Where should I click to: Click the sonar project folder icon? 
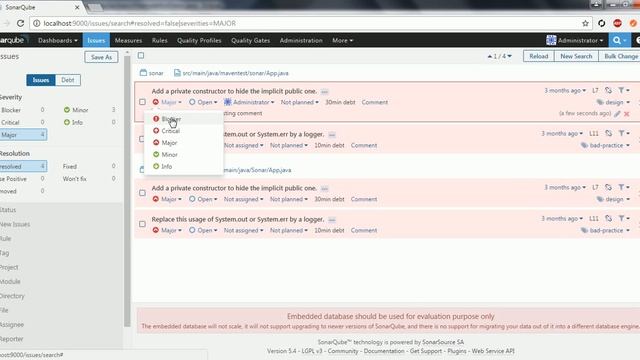point(143,73)
